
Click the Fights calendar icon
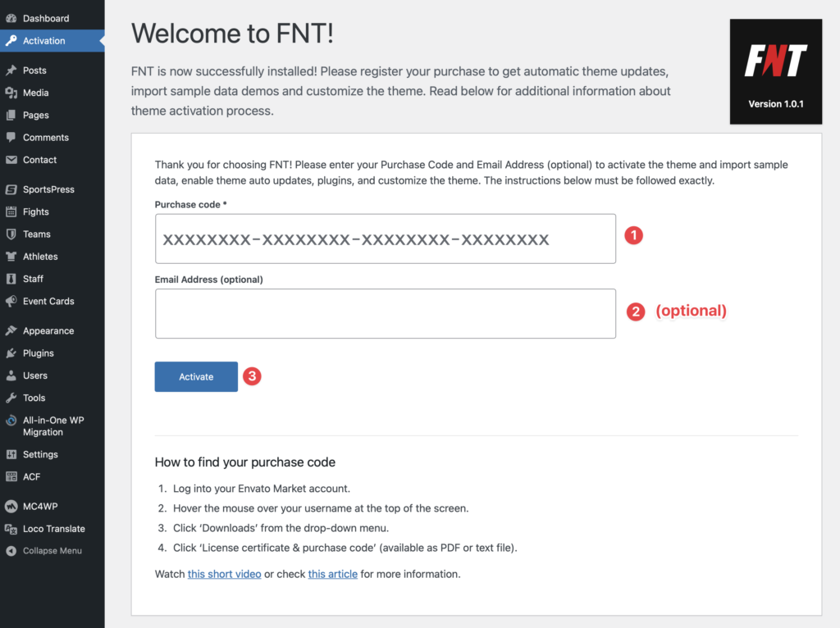[x=11, y=212]
